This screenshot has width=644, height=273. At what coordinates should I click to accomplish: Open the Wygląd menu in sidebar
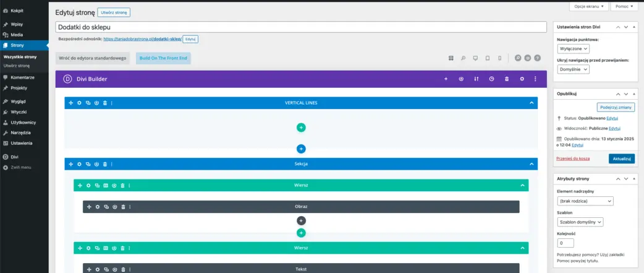pyautogui.click(x=18, y=101)
